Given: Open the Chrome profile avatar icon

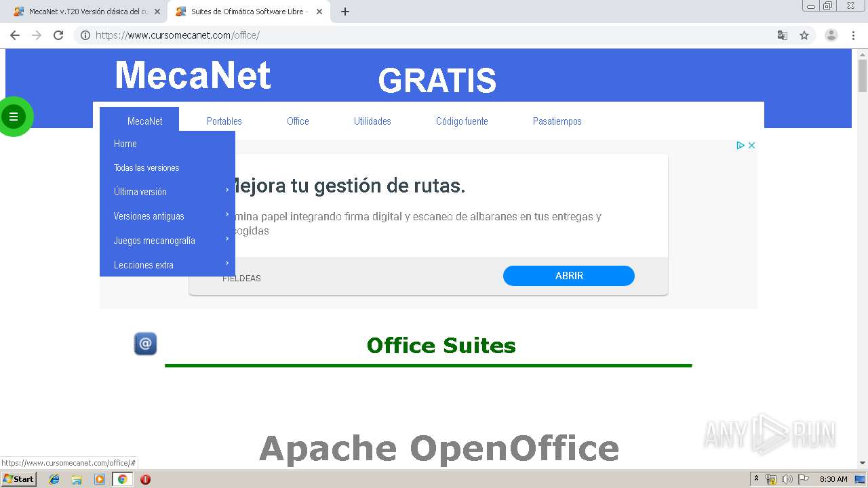Looking at the screenshot, I should tap(831, 35).
